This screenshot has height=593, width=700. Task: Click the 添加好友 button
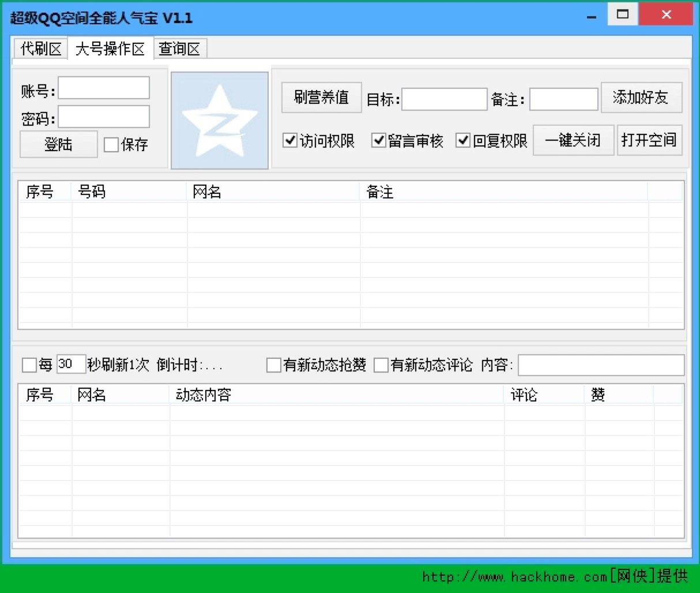[x=641, y=97]
